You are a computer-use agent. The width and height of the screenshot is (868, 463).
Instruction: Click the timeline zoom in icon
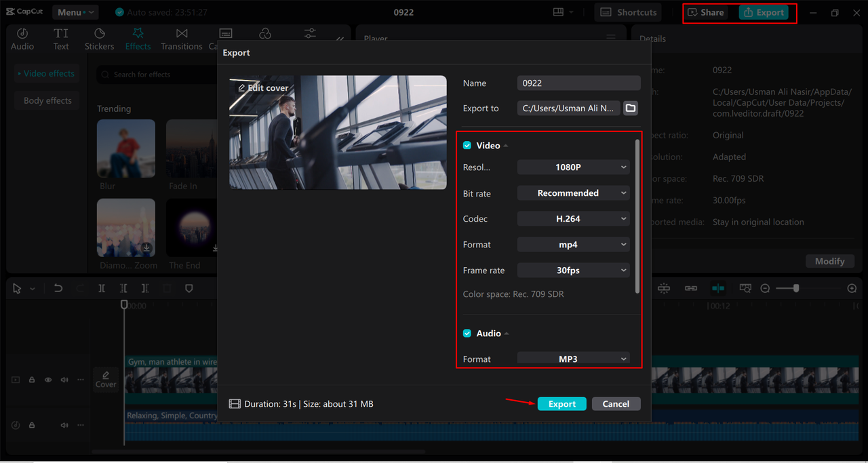point(852,288)
